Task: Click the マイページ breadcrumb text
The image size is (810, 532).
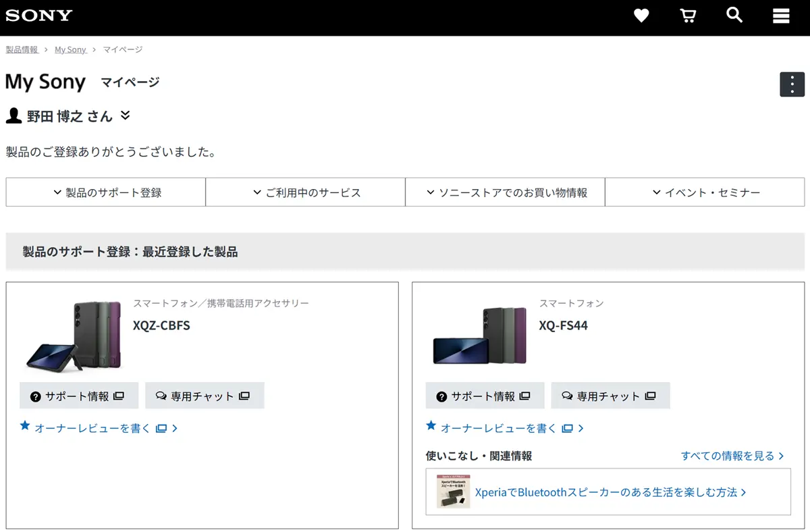Action: 123,50
